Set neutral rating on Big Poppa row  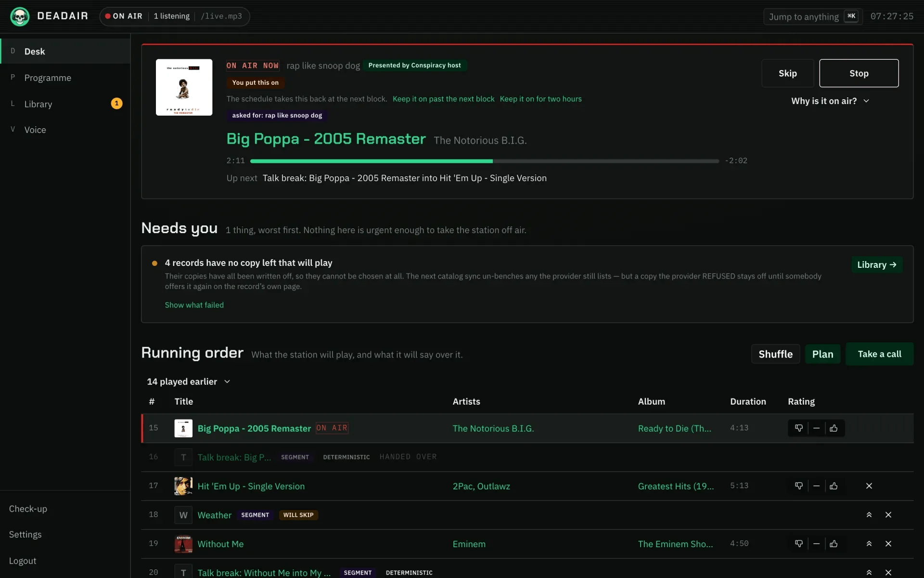(816, 428)
